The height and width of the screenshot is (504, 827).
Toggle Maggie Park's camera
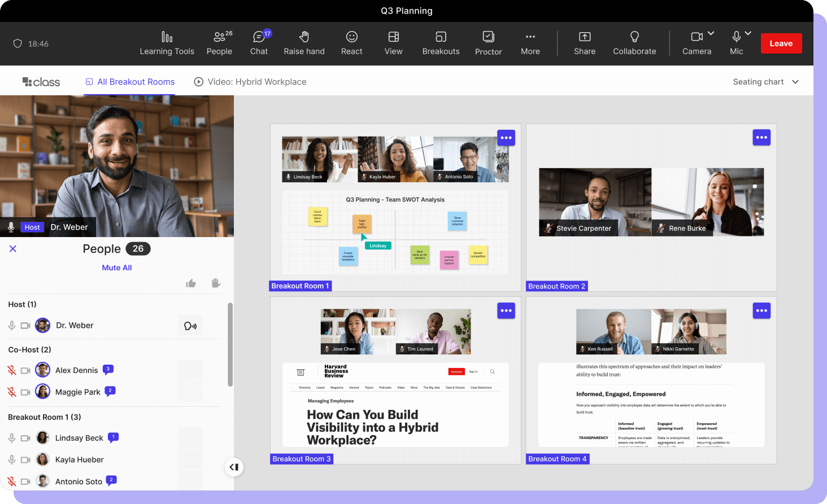pyautogui.click(x=25, y=392)
